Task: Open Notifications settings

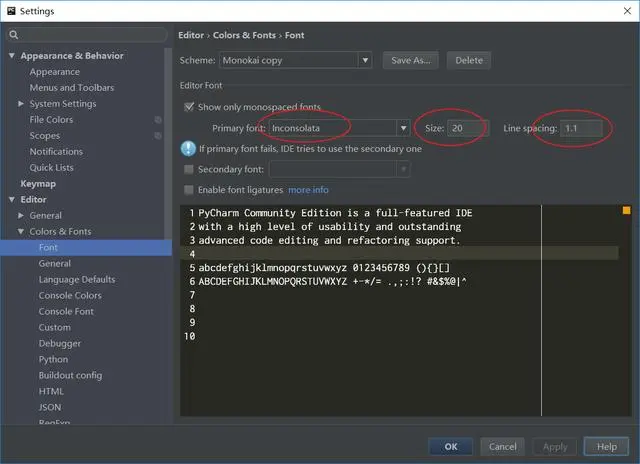Action: (56, 151)
